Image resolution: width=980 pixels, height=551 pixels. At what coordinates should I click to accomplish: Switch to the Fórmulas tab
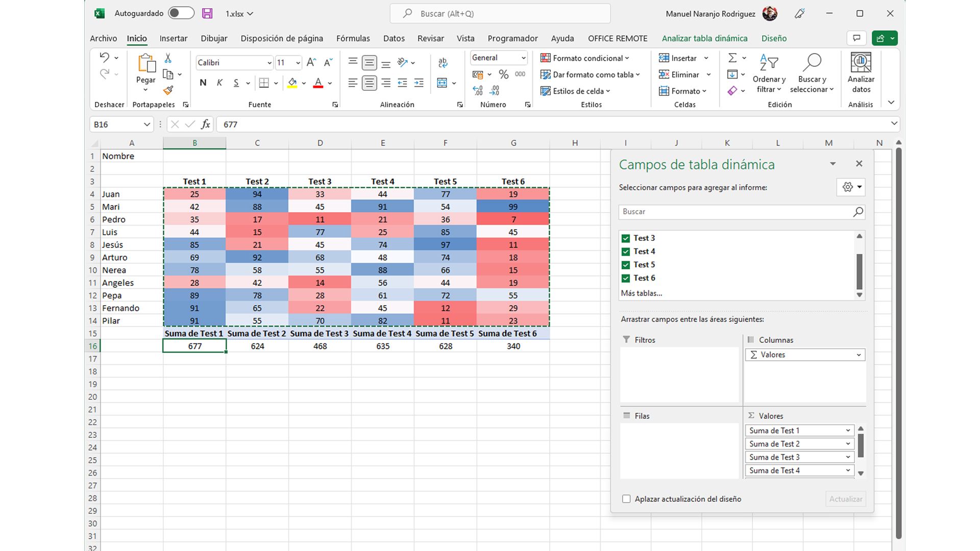pos(353,38)
